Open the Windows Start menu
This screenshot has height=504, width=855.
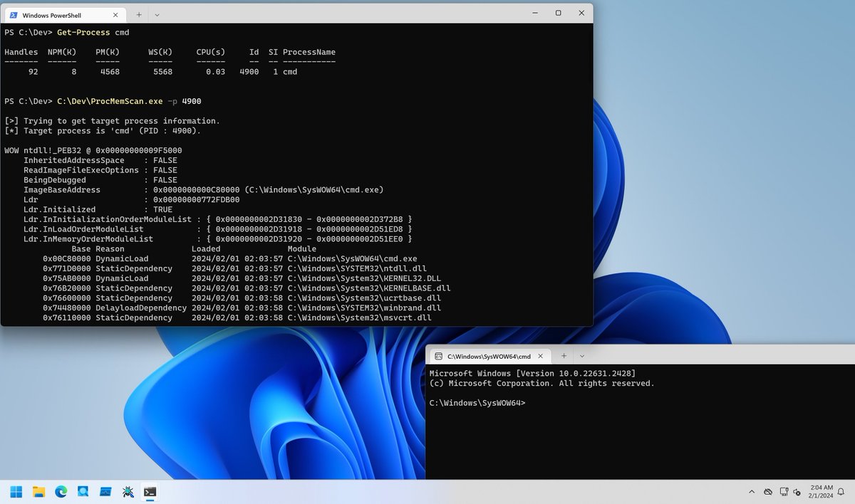click(16, 491)
